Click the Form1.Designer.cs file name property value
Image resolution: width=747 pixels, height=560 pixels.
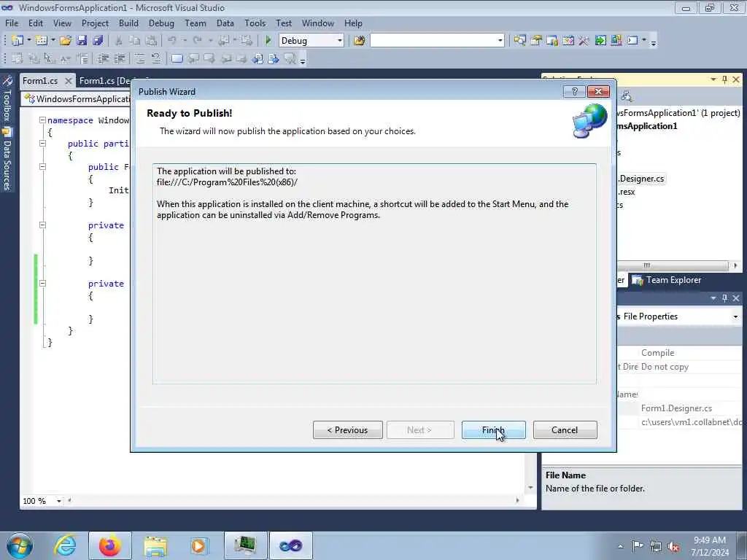coord(676,408)
